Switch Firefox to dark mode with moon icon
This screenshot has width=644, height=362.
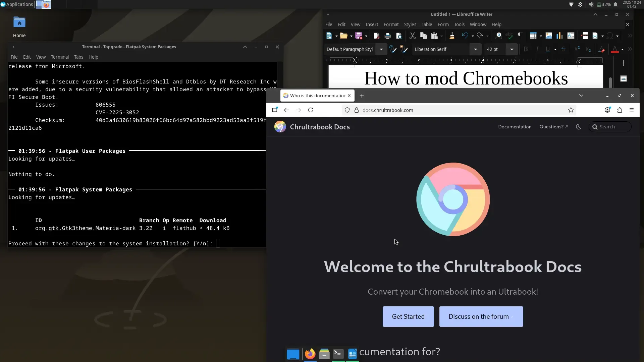[x=578, y=126]
